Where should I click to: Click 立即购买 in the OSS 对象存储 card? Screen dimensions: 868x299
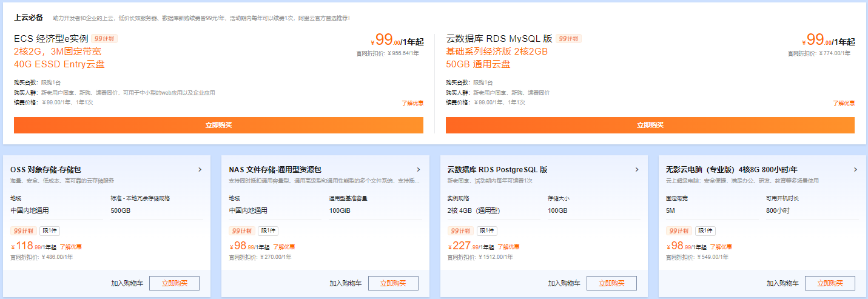tap(175, 283)
